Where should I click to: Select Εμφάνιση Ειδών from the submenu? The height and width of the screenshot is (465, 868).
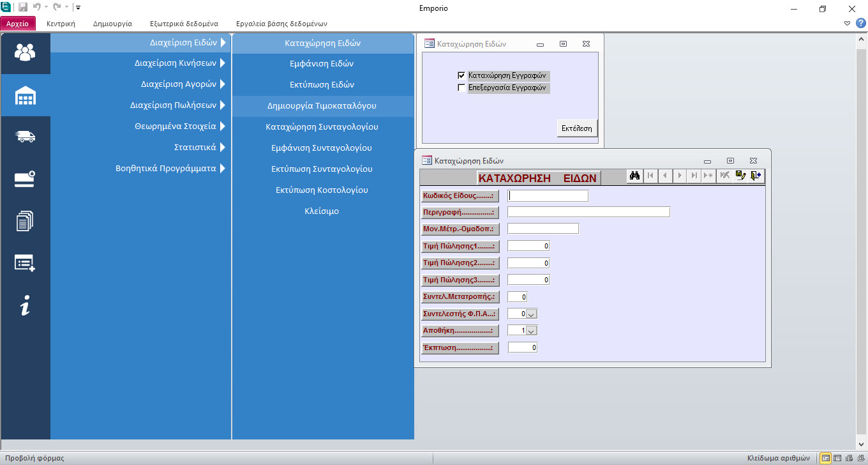pos(322,64)
